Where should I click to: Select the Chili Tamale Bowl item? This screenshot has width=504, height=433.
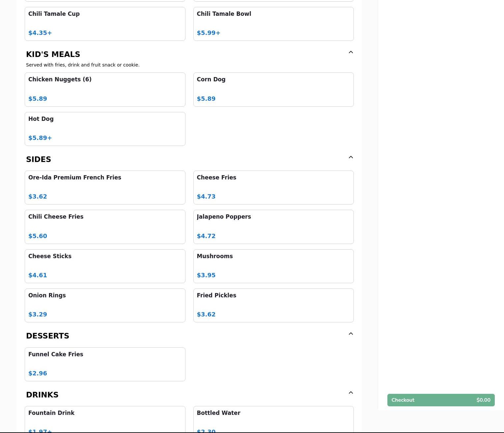[x=273, y=24]
